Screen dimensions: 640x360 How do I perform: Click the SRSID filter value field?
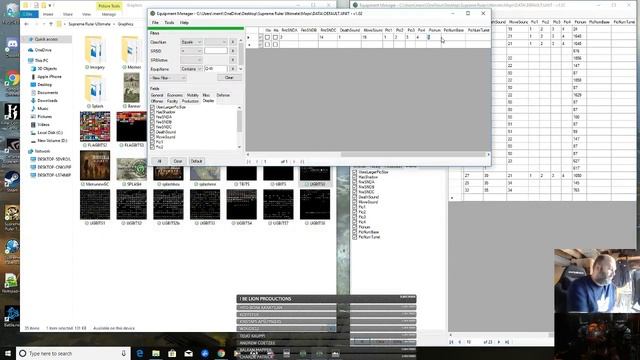pos(216,51)
